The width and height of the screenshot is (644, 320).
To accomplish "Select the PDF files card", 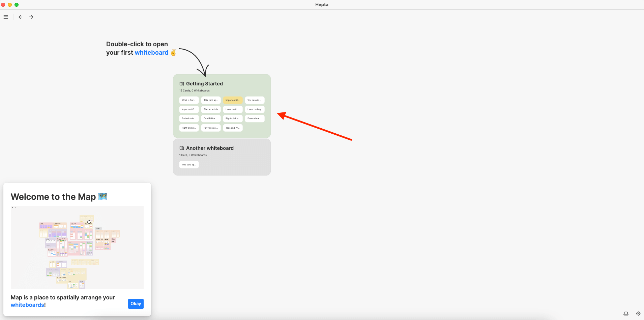I will (x=211, y=128).
